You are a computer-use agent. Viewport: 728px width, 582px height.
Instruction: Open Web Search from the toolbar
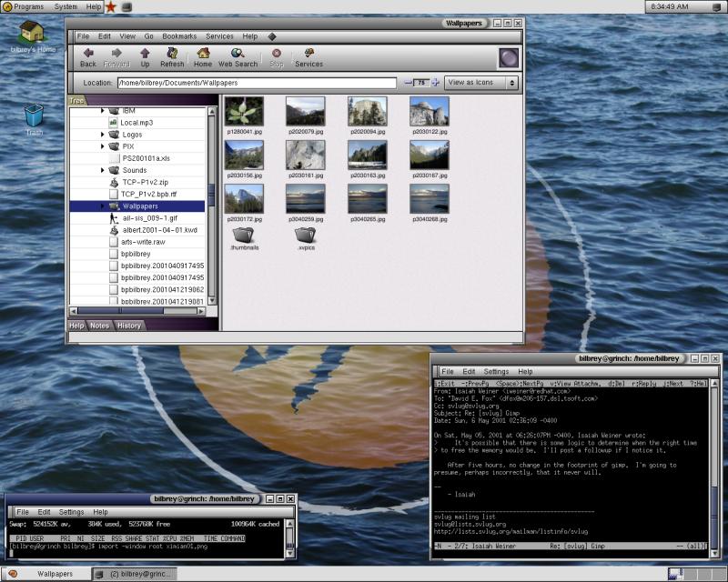coord(238,56)
